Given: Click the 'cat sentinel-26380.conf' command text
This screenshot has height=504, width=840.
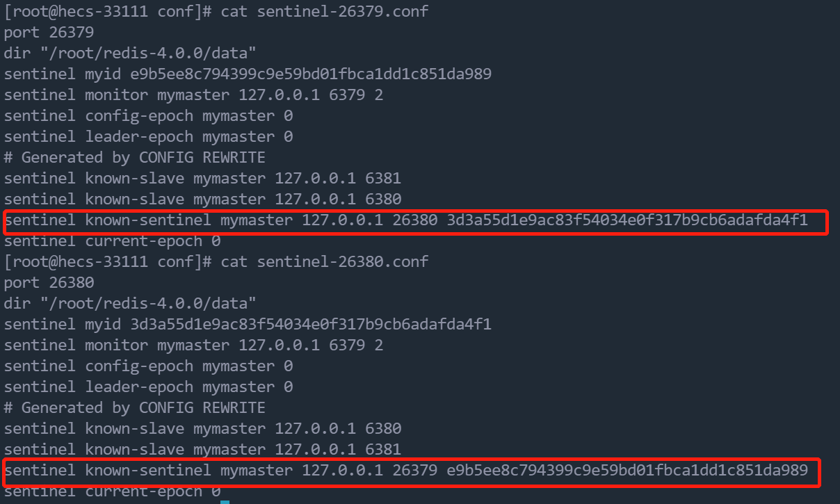Looking at the screenshot, I should pyautogui.click(x=324, y=261).
